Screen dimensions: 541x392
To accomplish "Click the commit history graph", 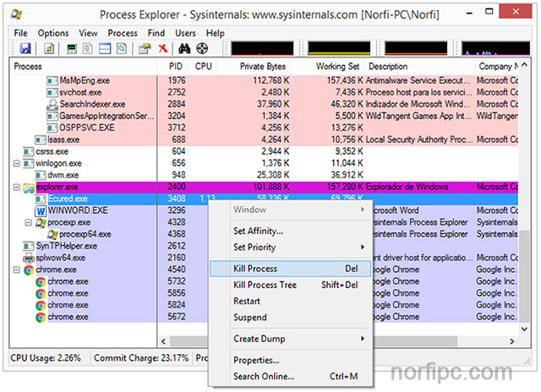I will pyautogui.click(x=339, y=48).
